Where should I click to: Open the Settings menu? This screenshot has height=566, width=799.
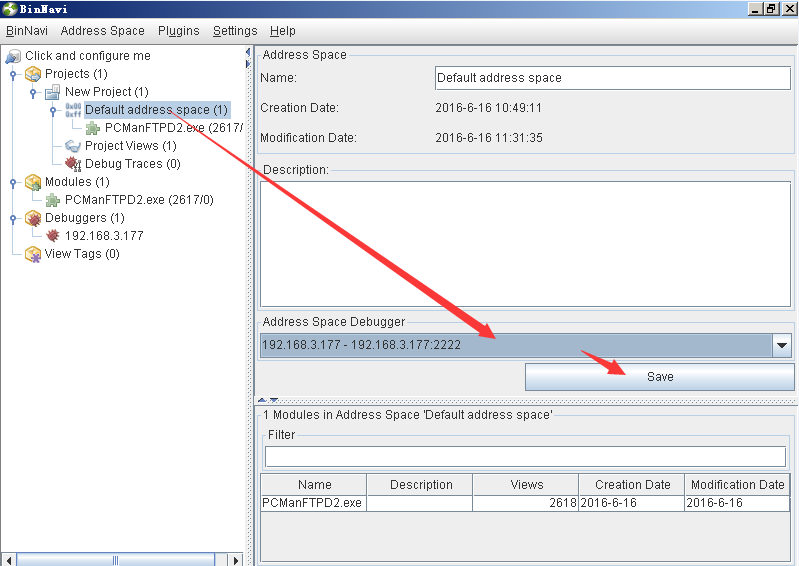pyautogui.click(x=235, y=31)
